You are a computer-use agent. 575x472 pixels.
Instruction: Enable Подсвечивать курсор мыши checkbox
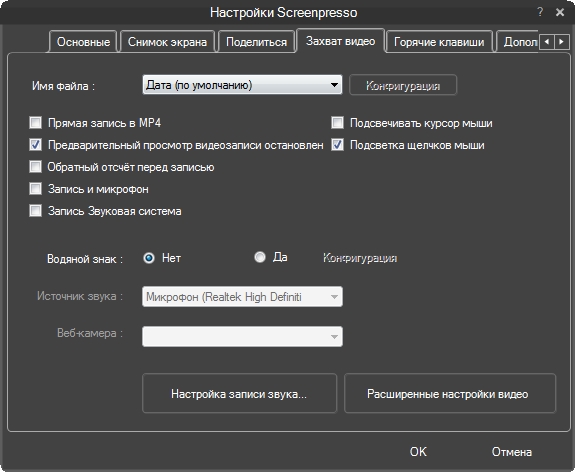[x=337, y=122]
